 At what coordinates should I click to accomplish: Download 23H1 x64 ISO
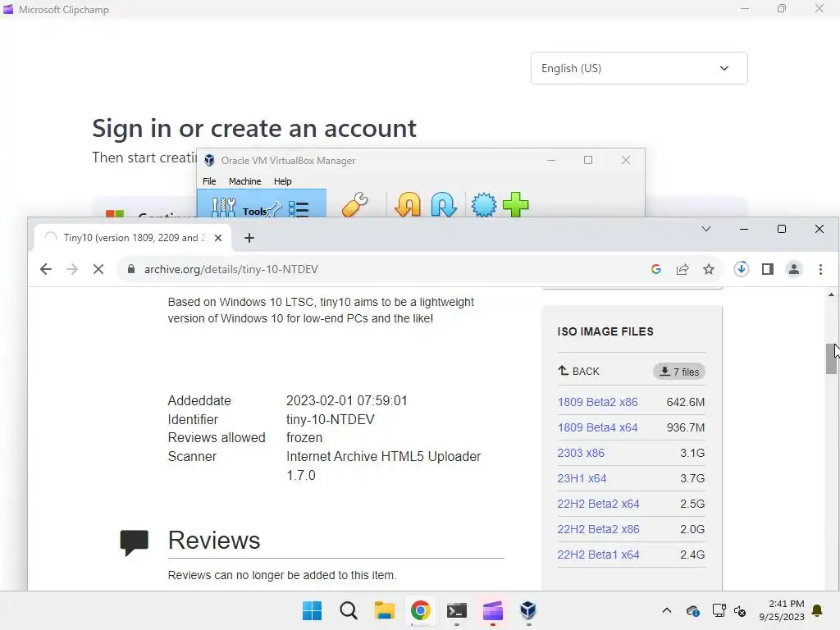[x=582, y=478]
